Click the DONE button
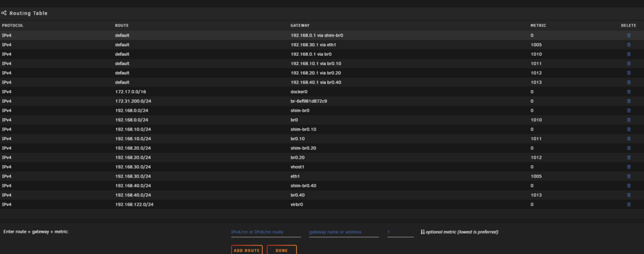Screen dimensions: 644x254 [x=282, y=250]
